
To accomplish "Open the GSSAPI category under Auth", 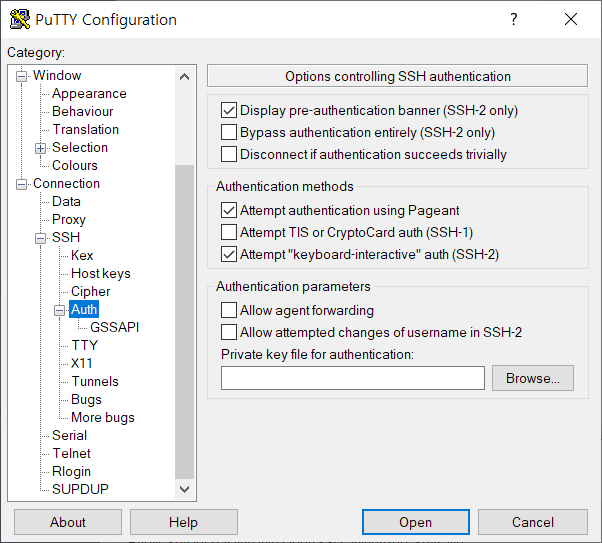I will pyautogui.click(x=114, y=328).
